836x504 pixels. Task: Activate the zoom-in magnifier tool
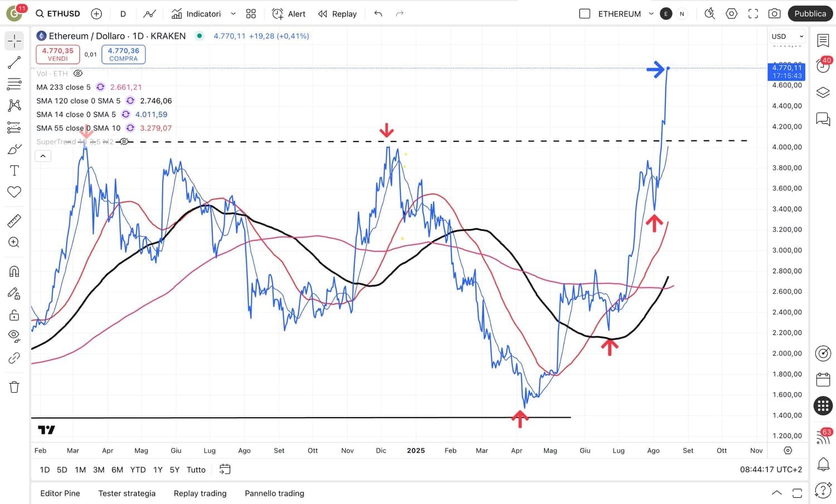14,242
